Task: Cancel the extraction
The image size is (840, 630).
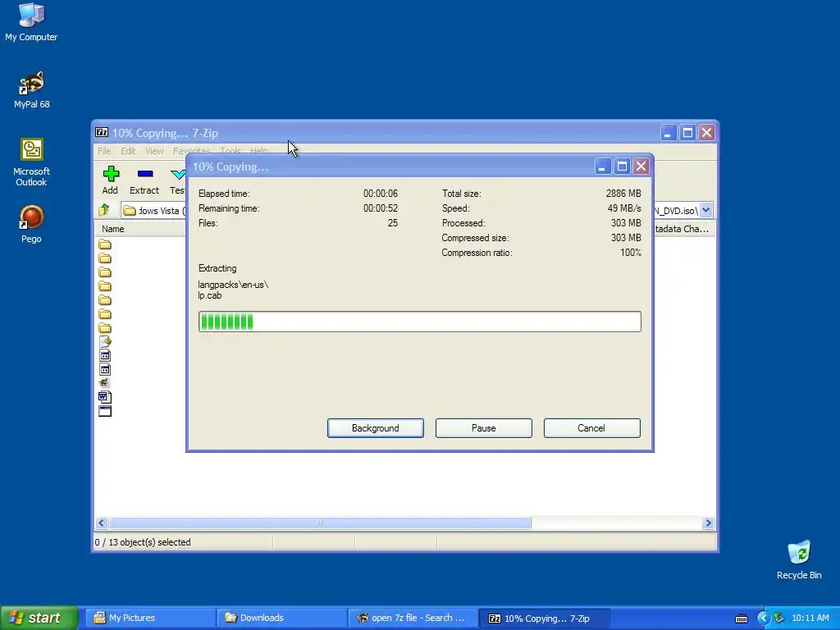Action: click(x=592, y=428)
